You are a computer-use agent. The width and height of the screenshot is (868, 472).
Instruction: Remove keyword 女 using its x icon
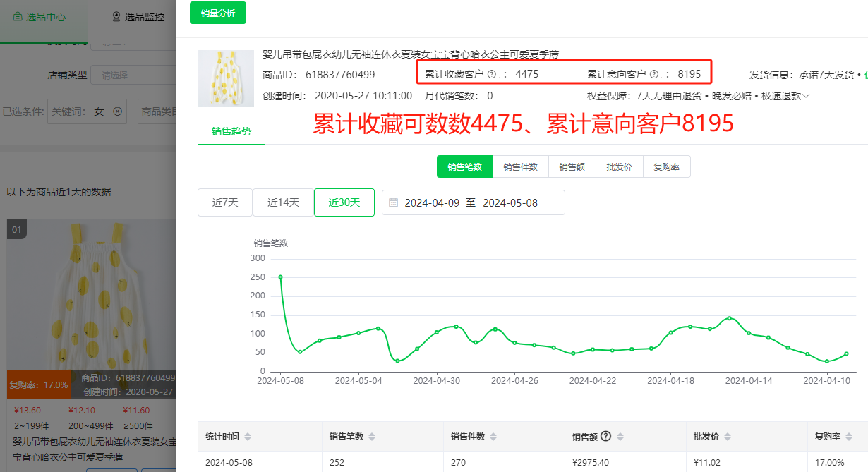[x=117, y=111]
